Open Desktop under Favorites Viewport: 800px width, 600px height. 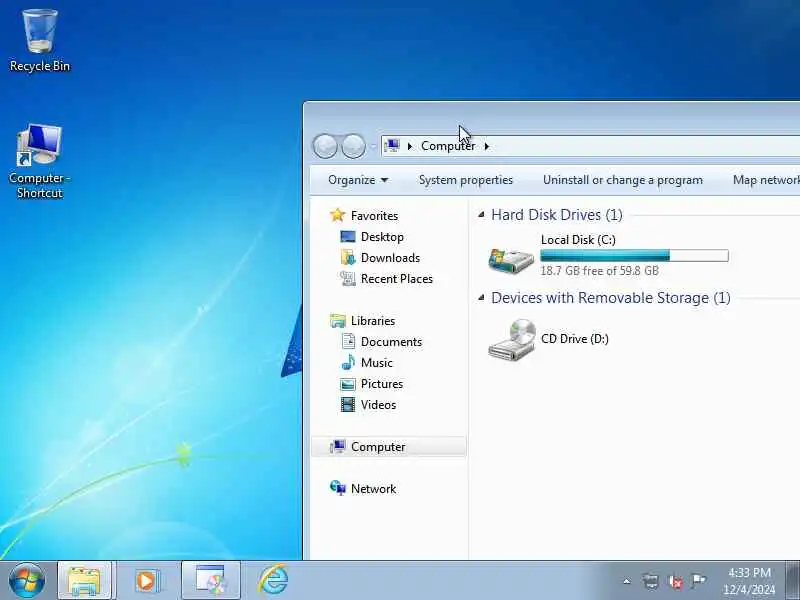(382, 237)
